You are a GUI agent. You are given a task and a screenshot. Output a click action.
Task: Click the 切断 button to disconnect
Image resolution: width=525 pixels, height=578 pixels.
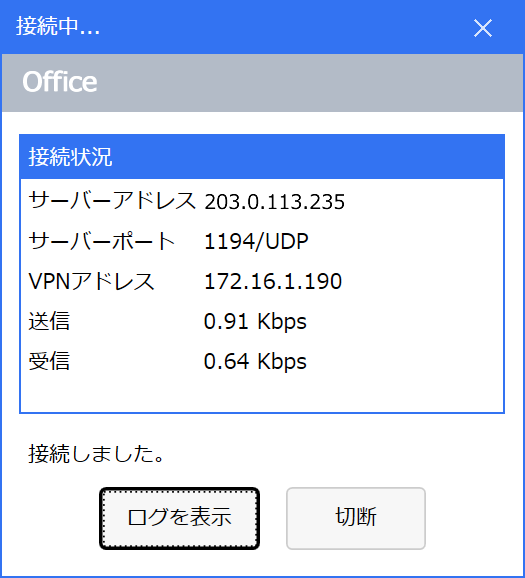(356, 518)
